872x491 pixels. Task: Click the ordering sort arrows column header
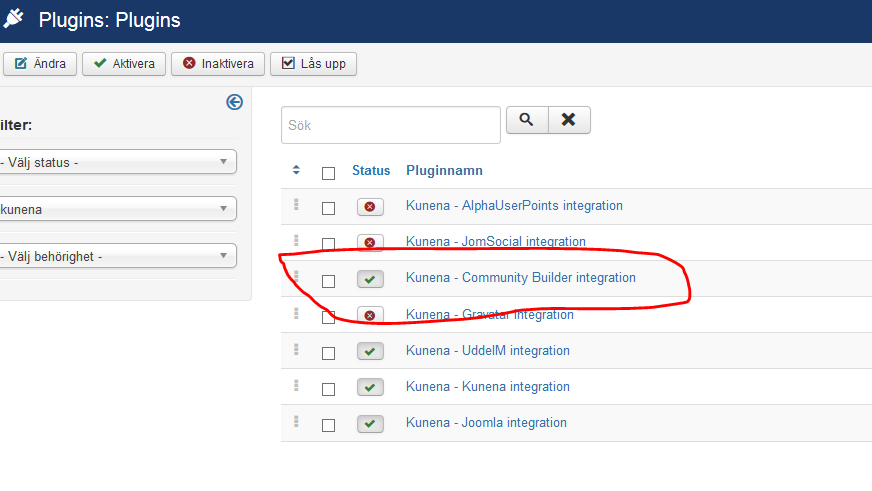(x=296, y=171)
